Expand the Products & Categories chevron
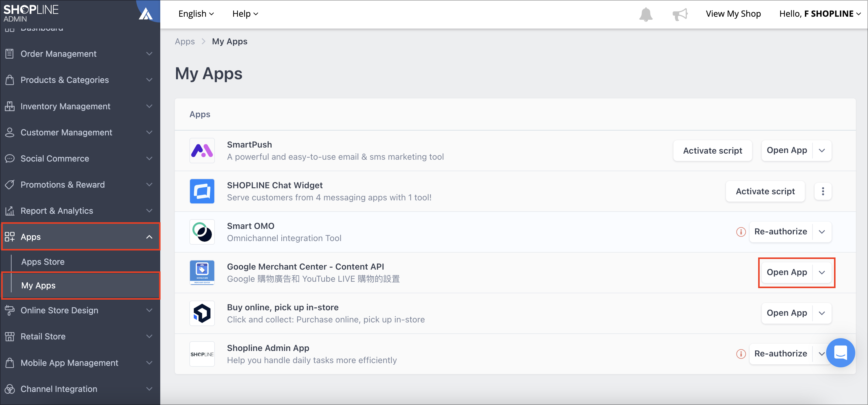The width and height of the screenshot is (868, 405). (x=149, y=80)
